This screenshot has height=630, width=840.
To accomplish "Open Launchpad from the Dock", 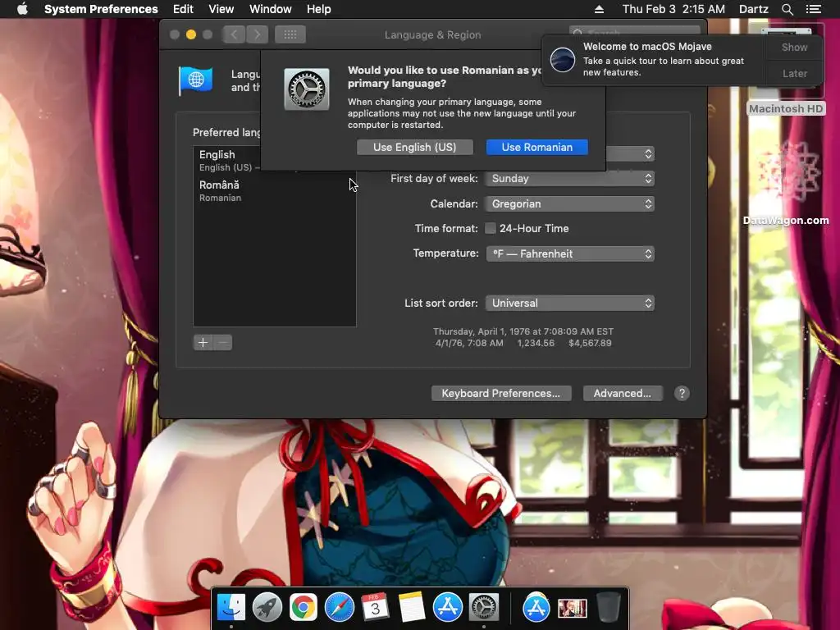I will [x=267, y=608].
